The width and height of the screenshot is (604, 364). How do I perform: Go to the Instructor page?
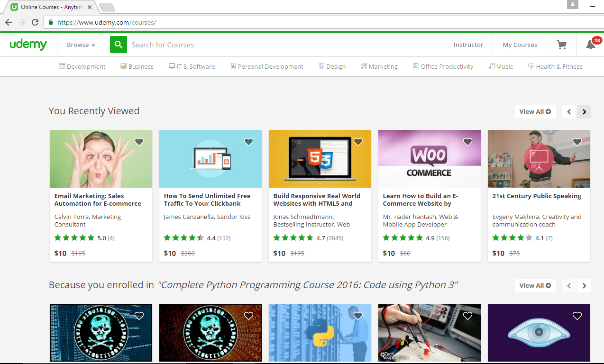(468, 45)
